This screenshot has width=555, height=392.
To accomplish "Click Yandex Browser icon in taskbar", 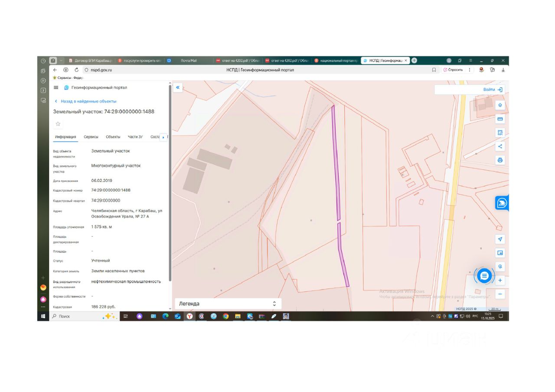I will pos(189,316).
